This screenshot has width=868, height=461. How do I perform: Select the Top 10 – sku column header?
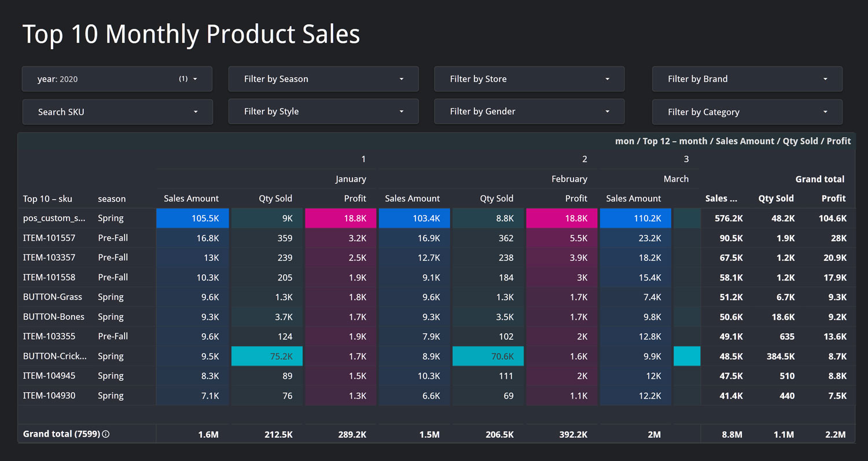pyautogui.click(x=47, y=198)
